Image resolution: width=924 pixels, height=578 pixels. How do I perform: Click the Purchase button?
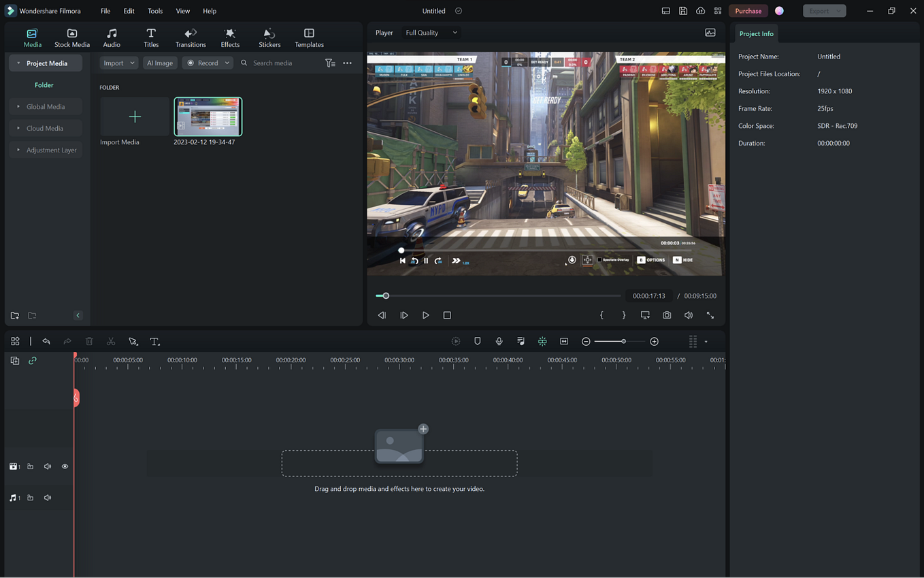(748, 10)
